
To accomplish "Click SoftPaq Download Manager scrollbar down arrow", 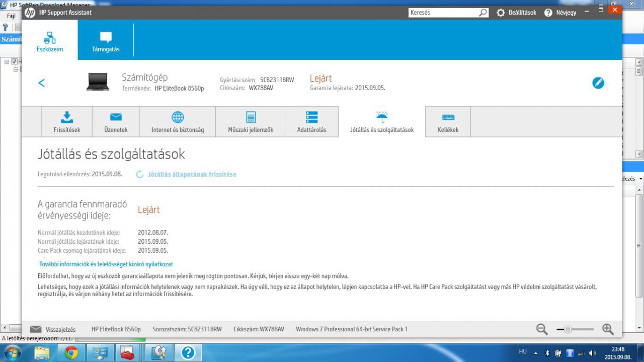I will pyautogui.click(x=639, y=154).
